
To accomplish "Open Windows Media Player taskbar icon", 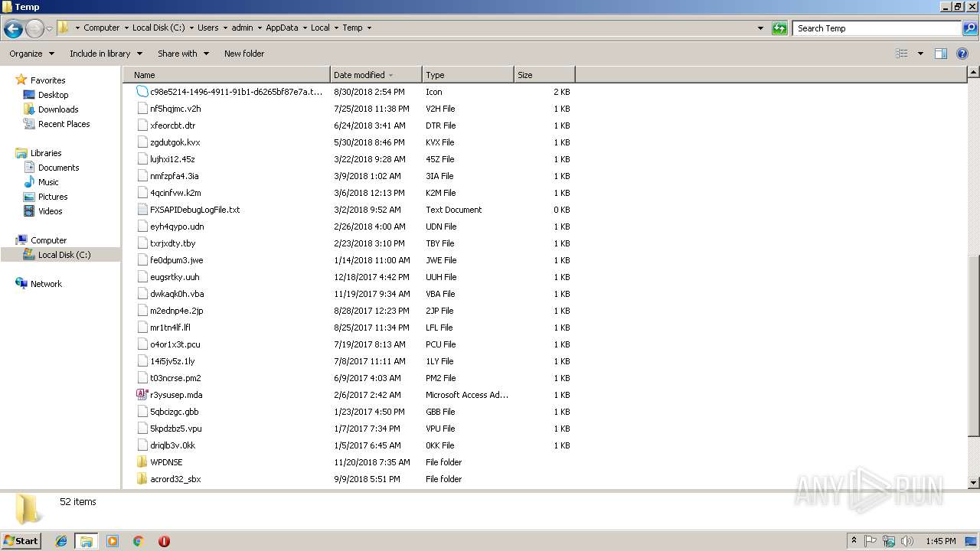I will point(113,541).
